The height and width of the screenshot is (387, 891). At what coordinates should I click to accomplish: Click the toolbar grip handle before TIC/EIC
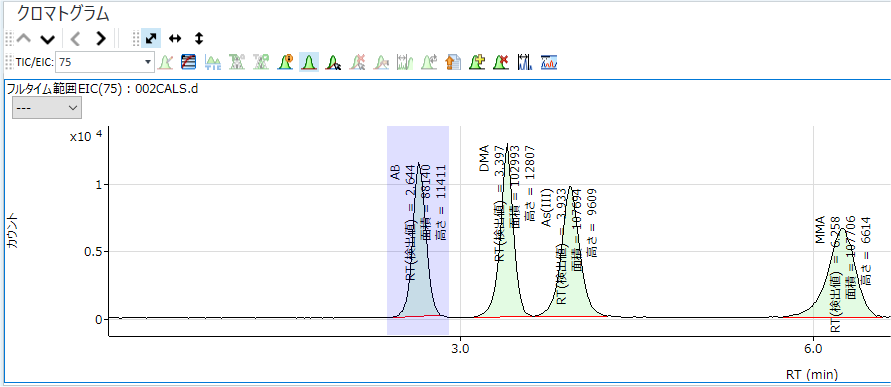coord(9,62)
